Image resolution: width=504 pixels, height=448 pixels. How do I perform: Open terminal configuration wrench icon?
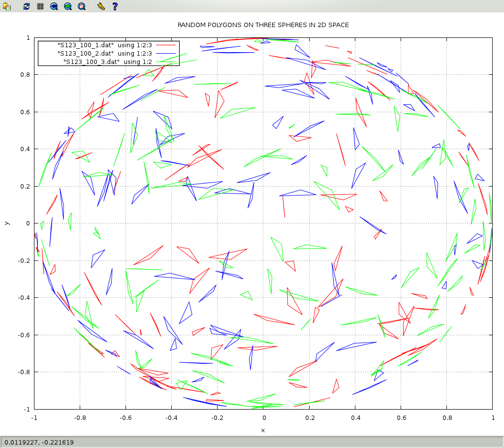click(x=101, y=6)
